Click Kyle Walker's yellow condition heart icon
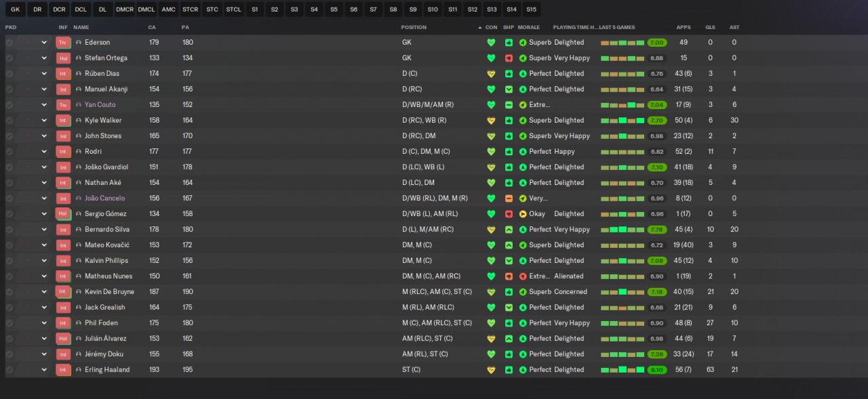The height and width of the screenshot is (399, 868). pyautogui.click(x=491, y=120)
